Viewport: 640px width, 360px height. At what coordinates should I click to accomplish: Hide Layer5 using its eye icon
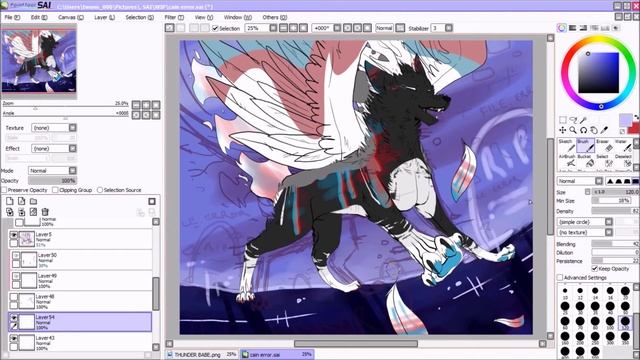pyautogui.click(x=13, y=235)
